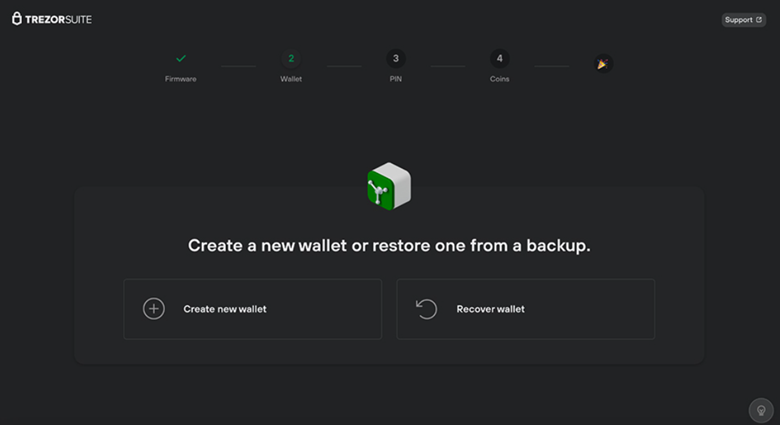This screenshot has width=780, height=425.
Task: Click the Coins step label
Action: (x=499, y=79)
